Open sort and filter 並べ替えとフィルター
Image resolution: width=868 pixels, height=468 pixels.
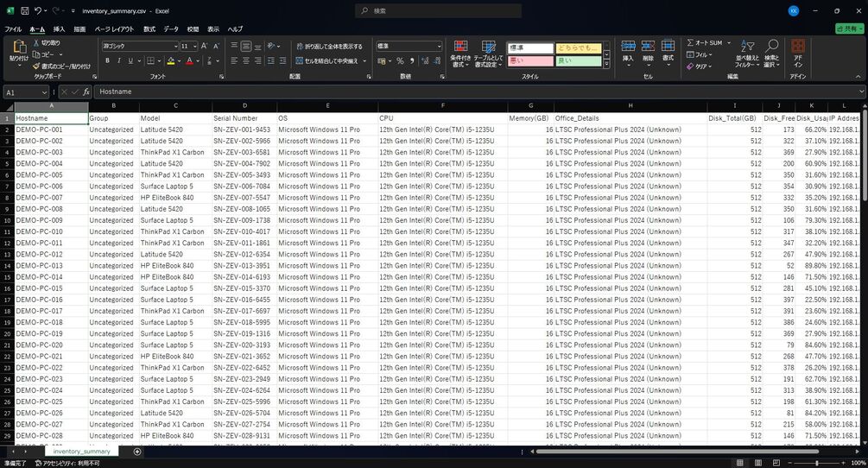[x=747, y=54]
